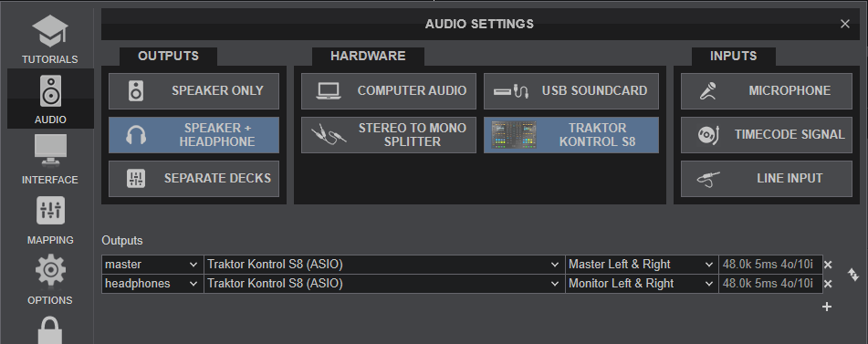Expand Master Left & Right channel dropdown
This screenshot has width=868, height=344.
click(x=642, y=265)
